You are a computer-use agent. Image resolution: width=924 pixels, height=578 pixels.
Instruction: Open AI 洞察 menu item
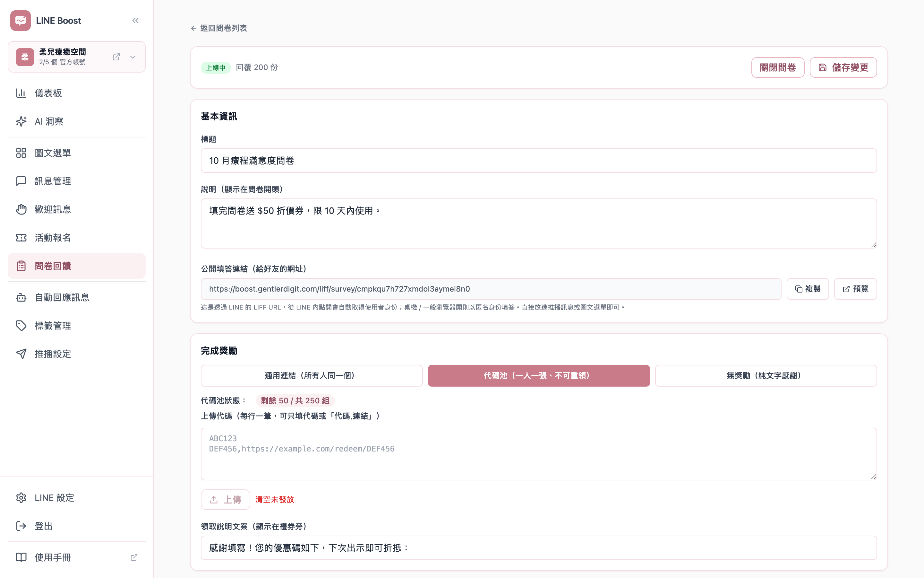(77, 122)
